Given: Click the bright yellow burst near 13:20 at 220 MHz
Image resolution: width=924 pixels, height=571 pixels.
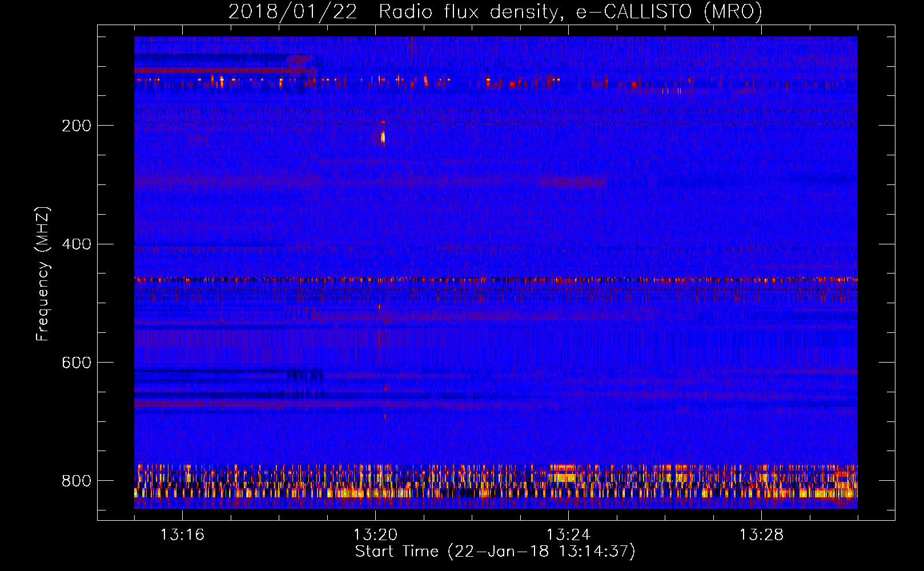Looking at the screenshot, I should 383,137.
